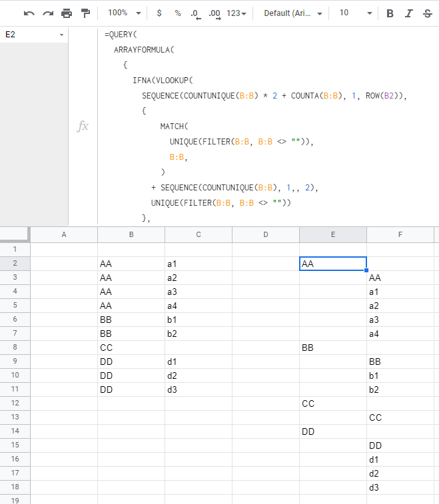This screenshot has width=439, height=504.
Task: Select the Paint format tool
Action: (85, 13)
